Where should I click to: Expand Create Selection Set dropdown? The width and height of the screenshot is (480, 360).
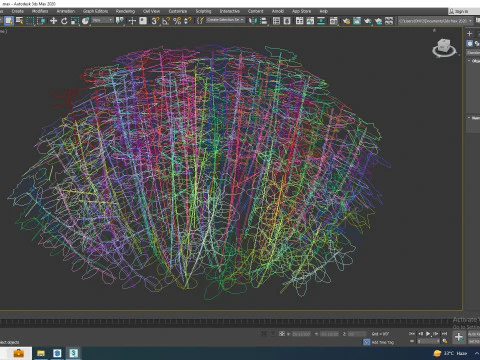(225, 20)
